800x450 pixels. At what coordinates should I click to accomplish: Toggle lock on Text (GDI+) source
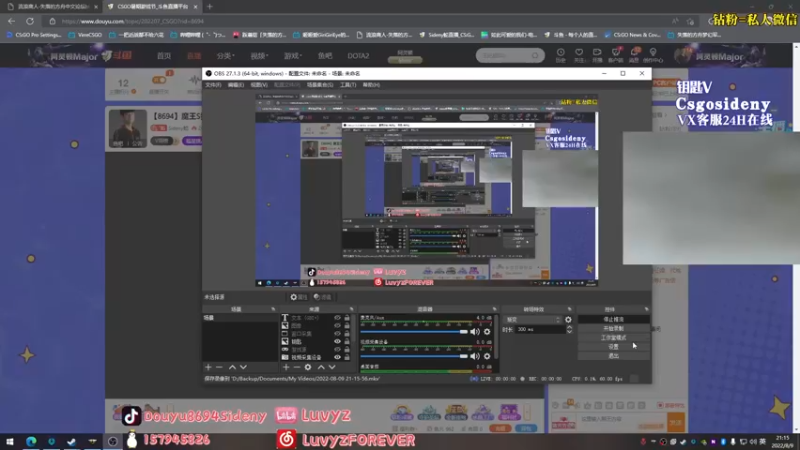tap(347, 318)
